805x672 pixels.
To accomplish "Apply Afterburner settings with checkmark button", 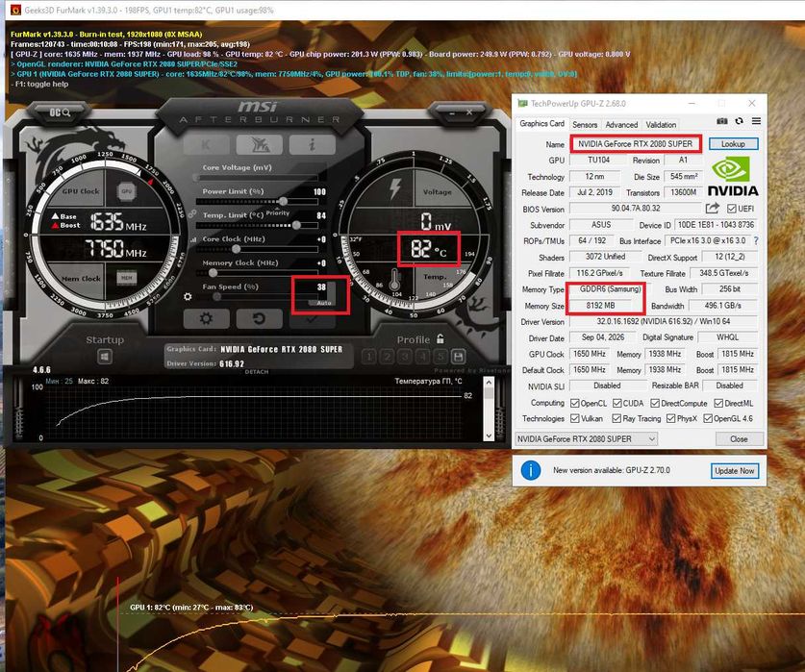I will click(312, 319).
